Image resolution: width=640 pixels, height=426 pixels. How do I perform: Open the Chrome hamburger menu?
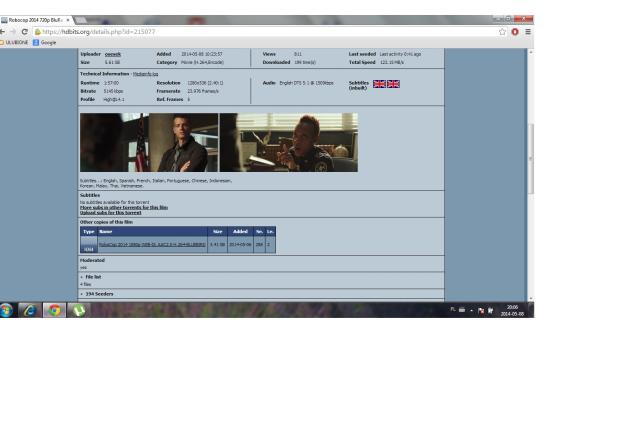coord(528,32)
